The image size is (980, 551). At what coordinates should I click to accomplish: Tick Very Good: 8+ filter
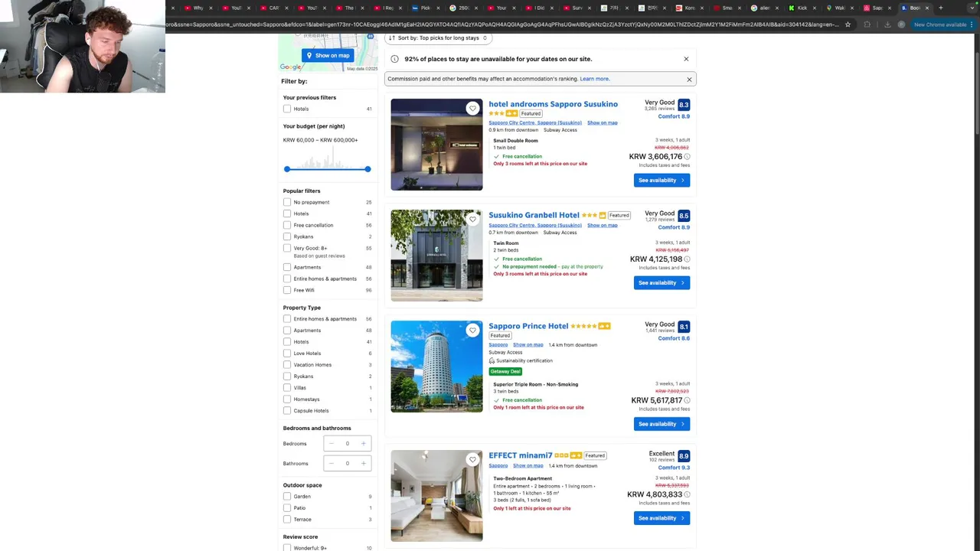pos(287,248)
